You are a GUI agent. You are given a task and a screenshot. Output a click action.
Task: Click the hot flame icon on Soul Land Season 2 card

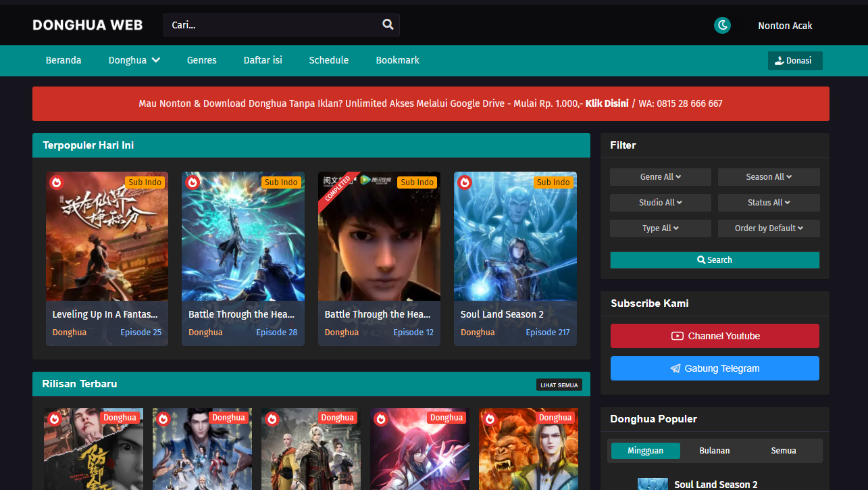click(465, 182)
